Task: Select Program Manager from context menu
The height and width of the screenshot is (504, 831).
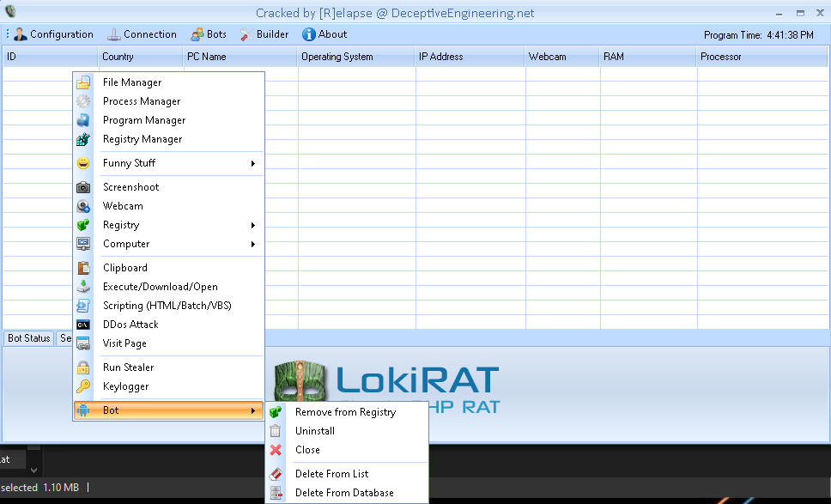Action: pos(144,120)
